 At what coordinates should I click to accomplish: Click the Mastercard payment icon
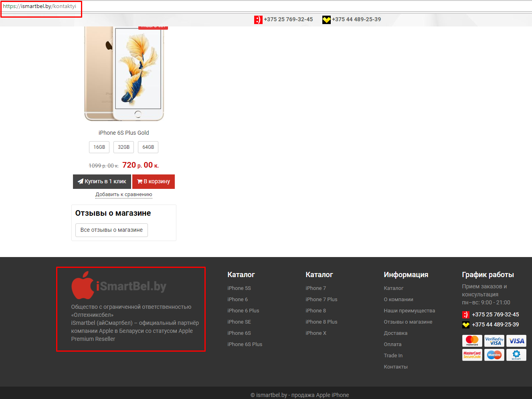coord(472,341)
